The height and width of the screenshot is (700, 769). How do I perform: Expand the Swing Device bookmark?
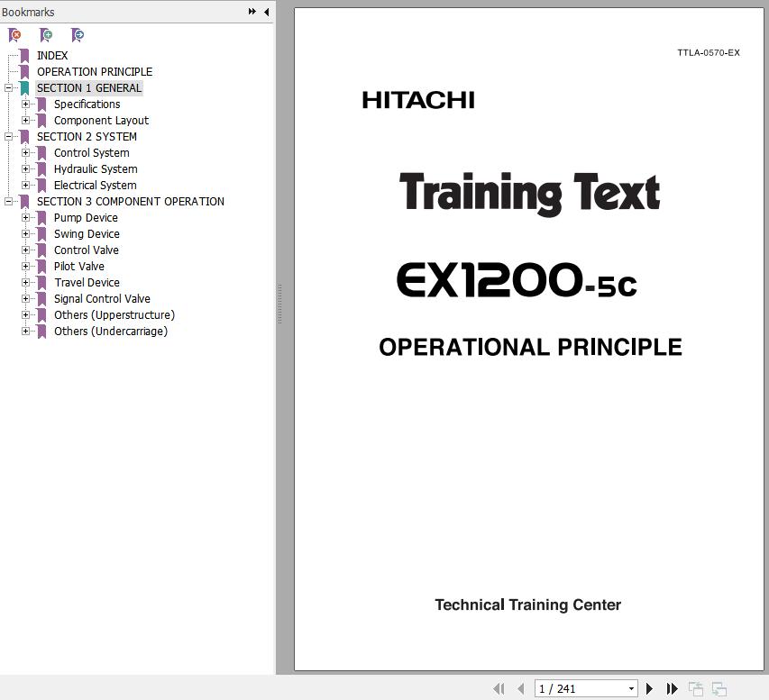pos(25,234)
